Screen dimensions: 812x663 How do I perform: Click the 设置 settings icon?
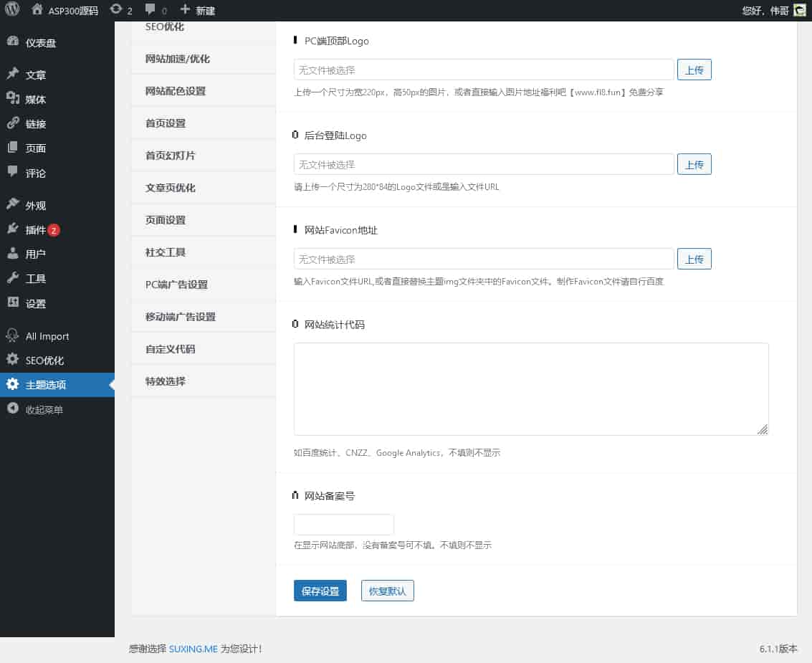pyautogui.click(x=13, y=302)
